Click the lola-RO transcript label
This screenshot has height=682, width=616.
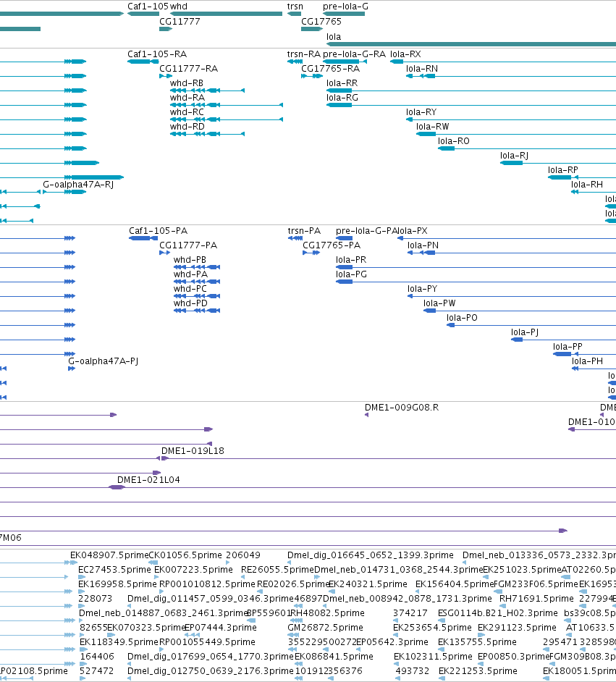point(453,141)
